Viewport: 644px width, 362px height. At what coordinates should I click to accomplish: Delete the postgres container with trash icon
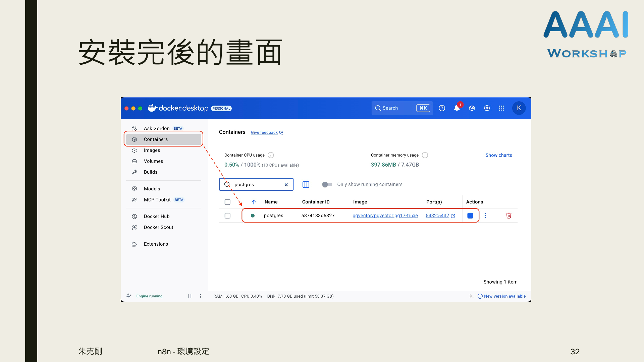(x=508, y=216)
